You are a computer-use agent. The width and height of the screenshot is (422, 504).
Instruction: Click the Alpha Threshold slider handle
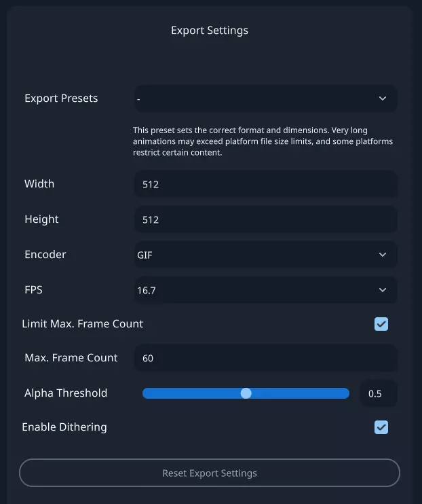246,393
